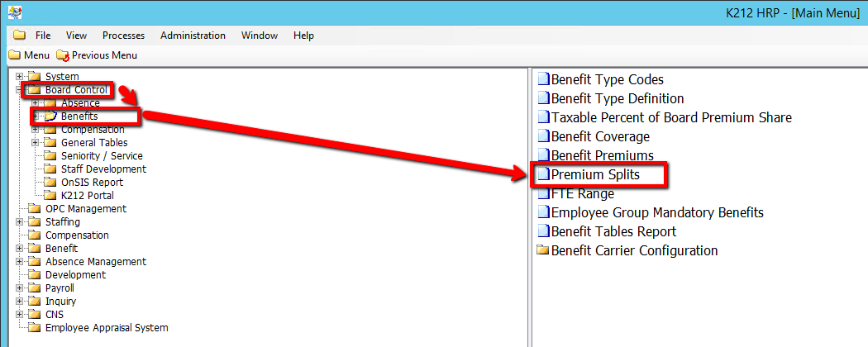
Task: Click the Benefit Type Codes document icon
Action: tap(543, 80)
